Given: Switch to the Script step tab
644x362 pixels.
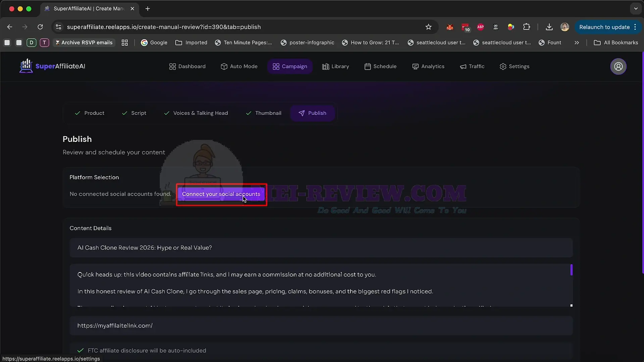Looking at the screenshot, I should (x=134, y=113).
